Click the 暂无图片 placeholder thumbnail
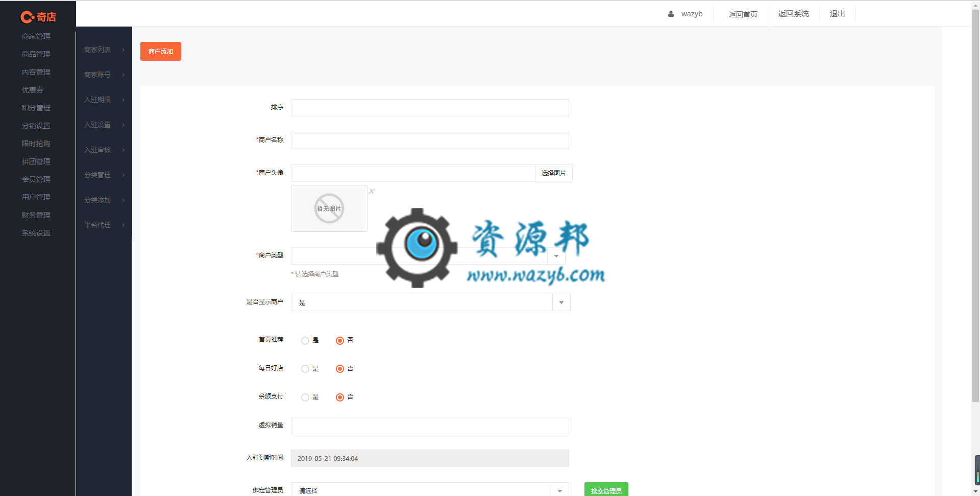 pos(329,208)
